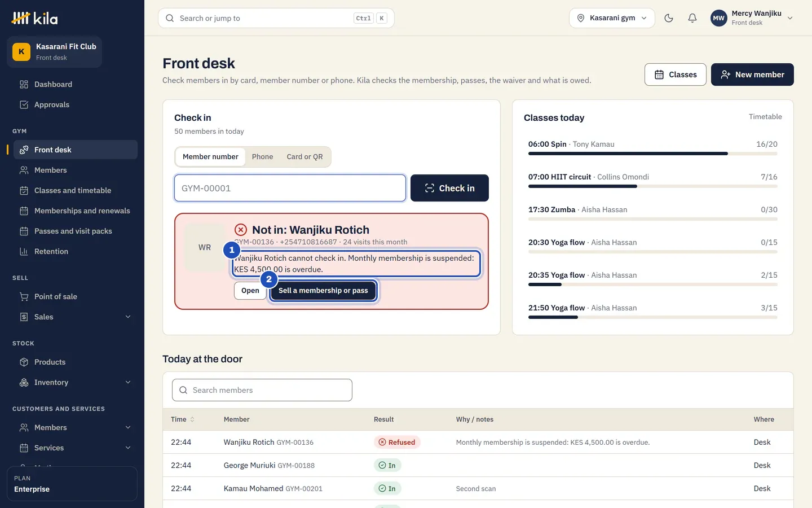Image resolution: width=812 pixels, height=508 pixels.
Task: Click the New member button
Action: pos(752,75)
